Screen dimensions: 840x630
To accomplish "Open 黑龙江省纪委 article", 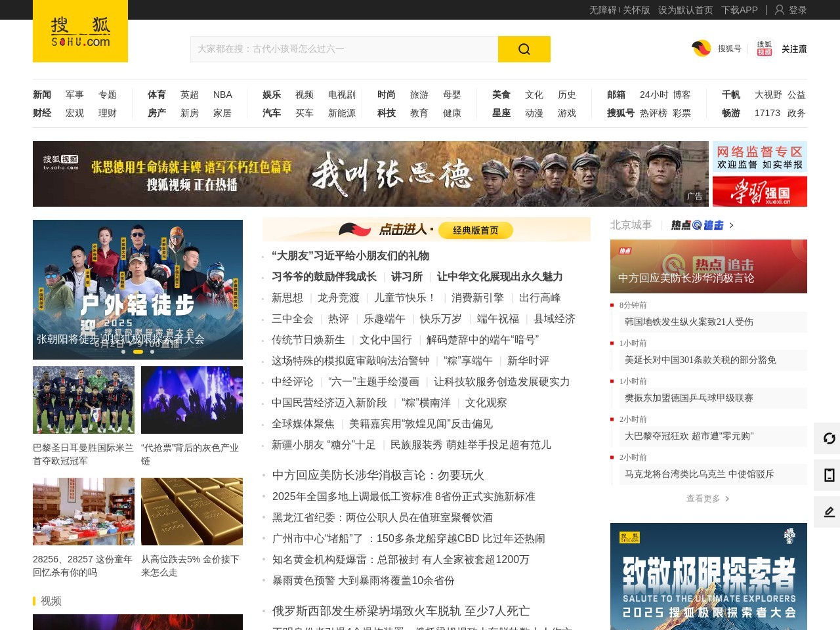I will point(383,518).
